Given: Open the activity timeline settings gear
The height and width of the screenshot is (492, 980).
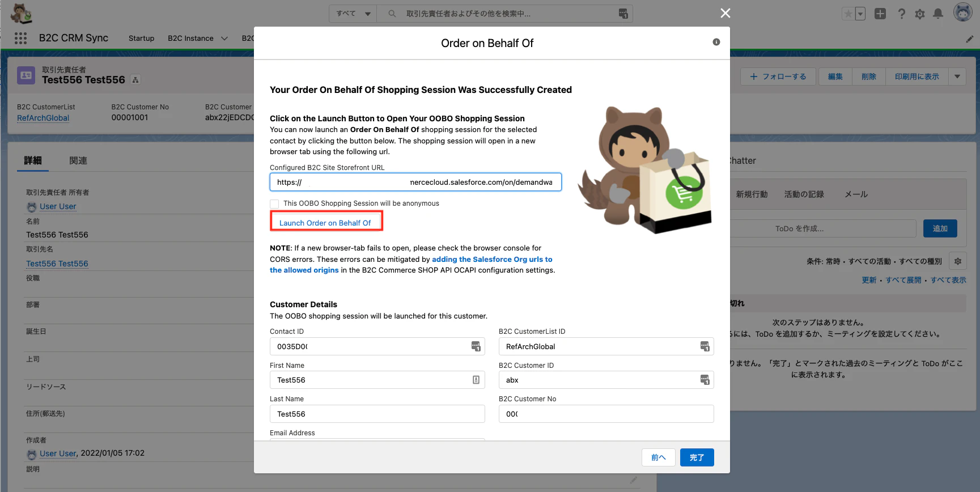Looking at the screenshot, I should tap(958, 261).
